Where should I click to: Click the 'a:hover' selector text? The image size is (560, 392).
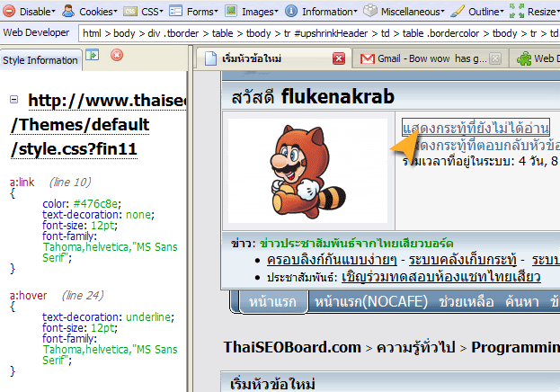pos(28,296)
